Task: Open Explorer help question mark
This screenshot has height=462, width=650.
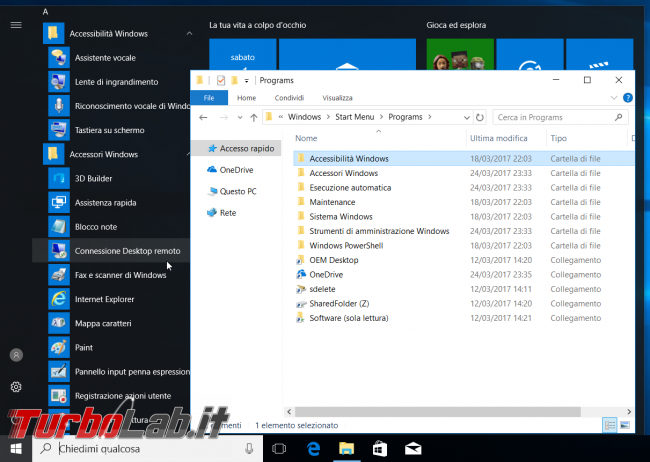Action: (x=628, y=97)
